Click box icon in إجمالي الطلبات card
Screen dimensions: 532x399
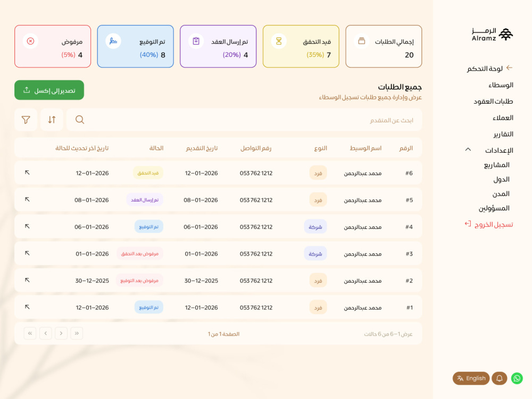coord(362,41)
